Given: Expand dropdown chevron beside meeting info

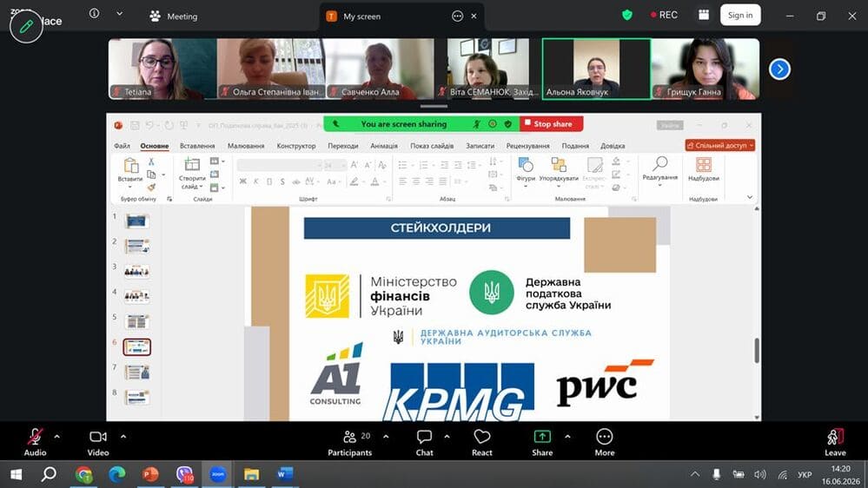Looking at the screenshot, I should pyautogui.click(x=120, y=14).
